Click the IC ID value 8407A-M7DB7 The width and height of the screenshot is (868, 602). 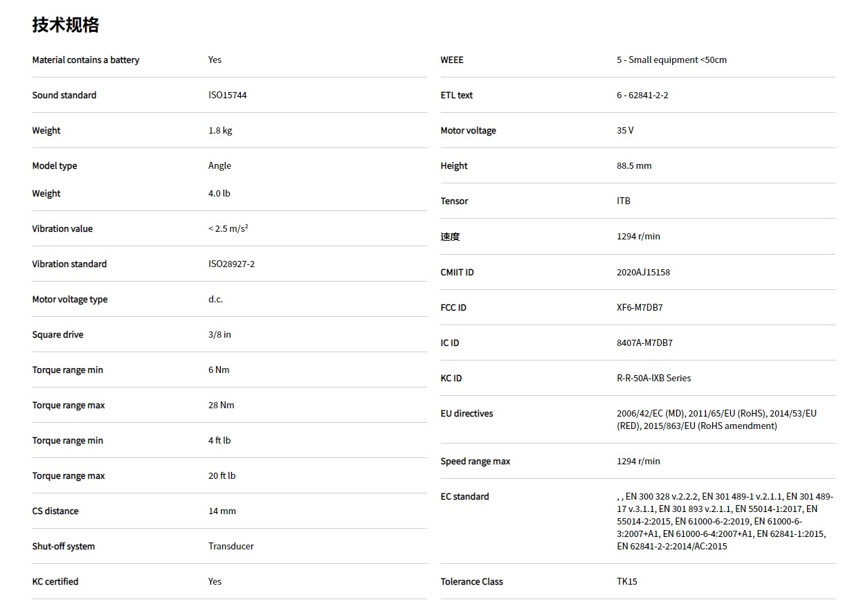pyautogui.click(x=644, y=343)
